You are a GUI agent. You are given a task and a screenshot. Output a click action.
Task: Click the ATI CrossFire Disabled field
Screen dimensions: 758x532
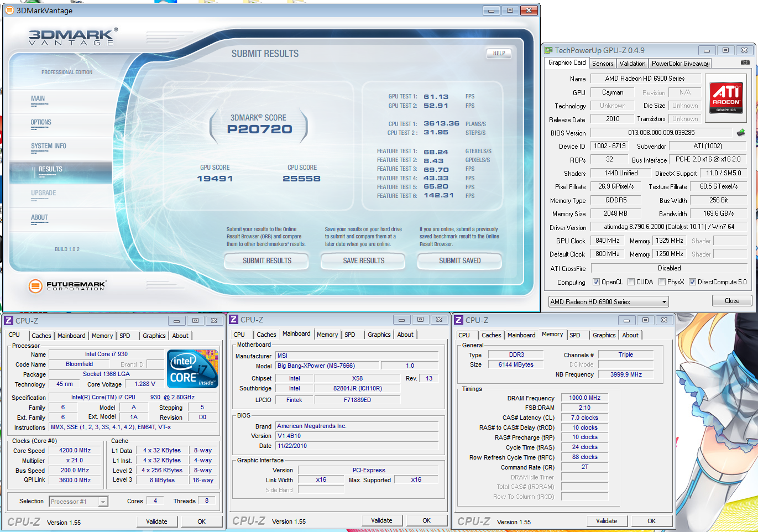(x=669, y=268)
